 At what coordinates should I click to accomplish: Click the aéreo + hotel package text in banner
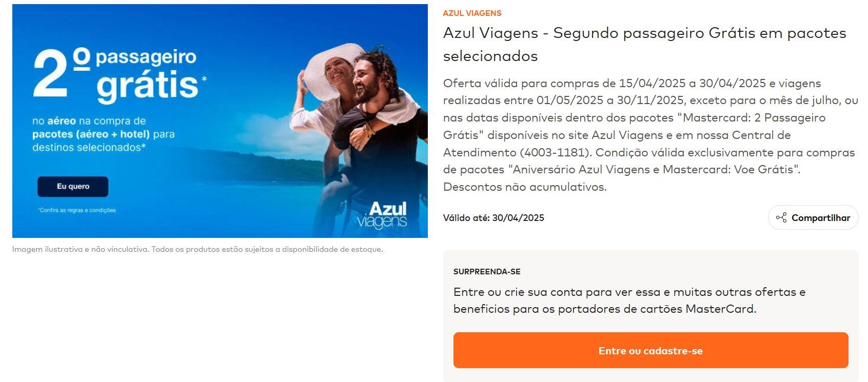(x=91, y=134)
